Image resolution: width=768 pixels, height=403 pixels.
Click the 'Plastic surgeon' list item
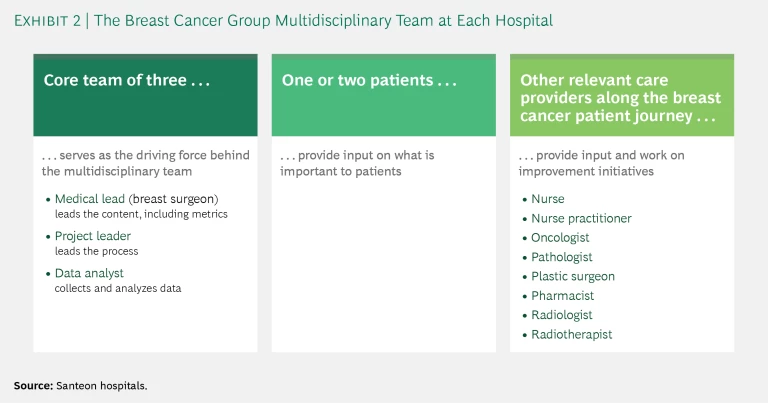(x=573, y=276)
